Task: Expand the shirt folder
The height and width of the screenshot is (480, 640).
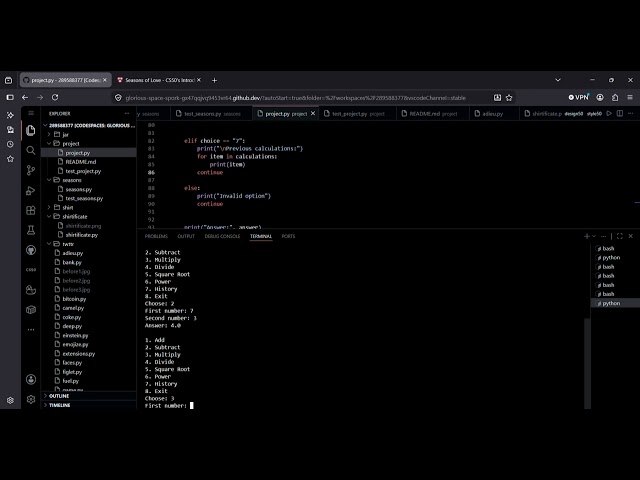Action: pyautogui.click(x=49, y=207)
